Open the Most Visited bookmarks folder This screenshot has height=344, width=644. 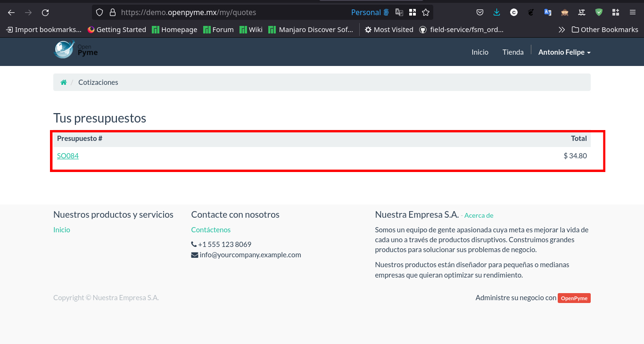pos(389,30)
